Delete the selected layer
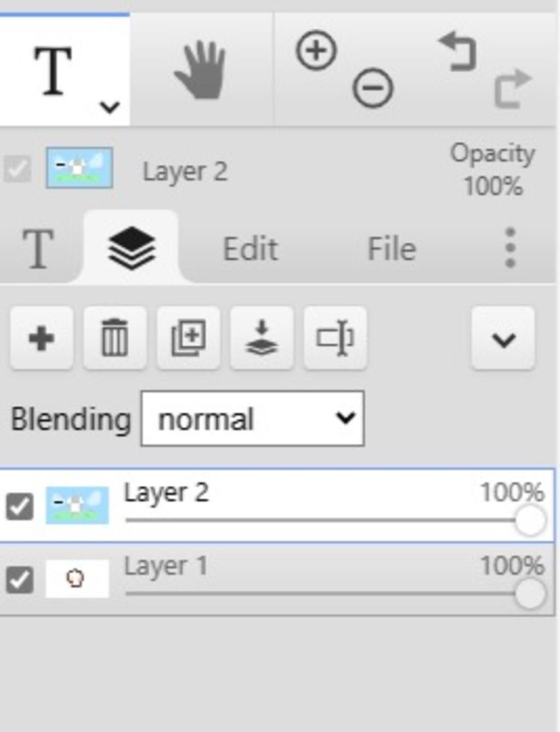The width and height of the screenshot is (560, 732). point(115,338)
